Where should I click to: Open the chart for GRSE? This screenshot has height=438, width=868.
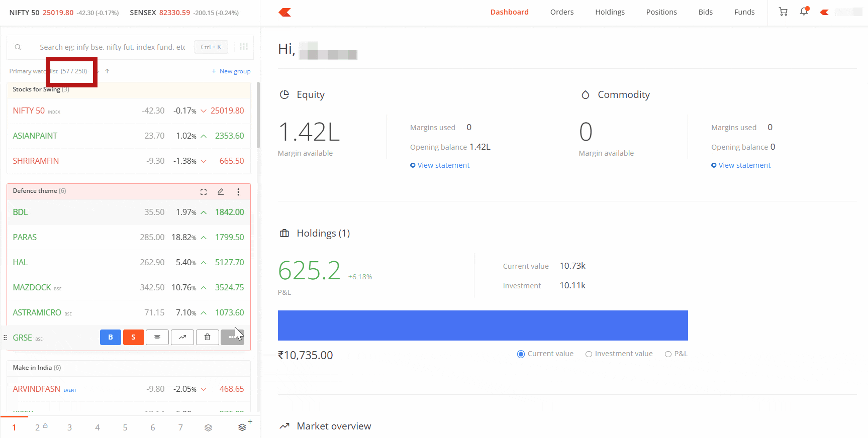[x=182, y=337]
